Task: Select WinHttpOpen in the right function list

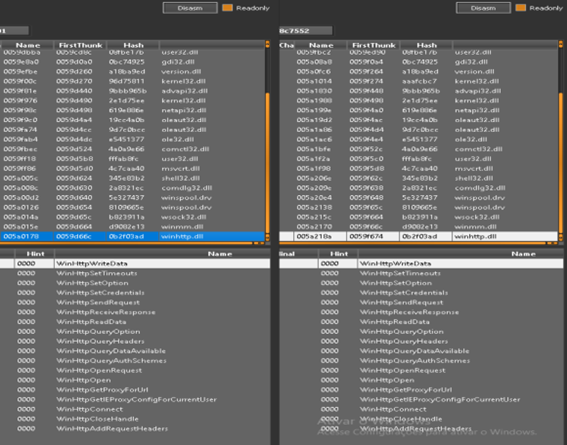Action: pos(421,380)
